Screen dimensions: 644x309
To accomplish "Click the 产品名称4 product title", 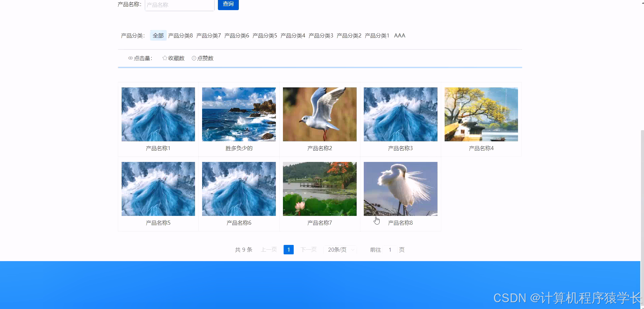I will (x=481, y=148).
